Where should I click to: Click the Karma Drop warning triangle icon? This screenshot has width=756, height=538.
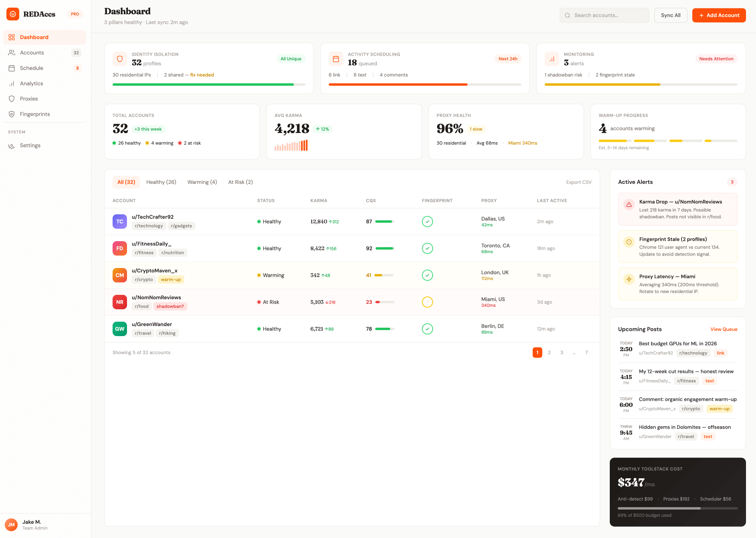(x=629, y=204)
